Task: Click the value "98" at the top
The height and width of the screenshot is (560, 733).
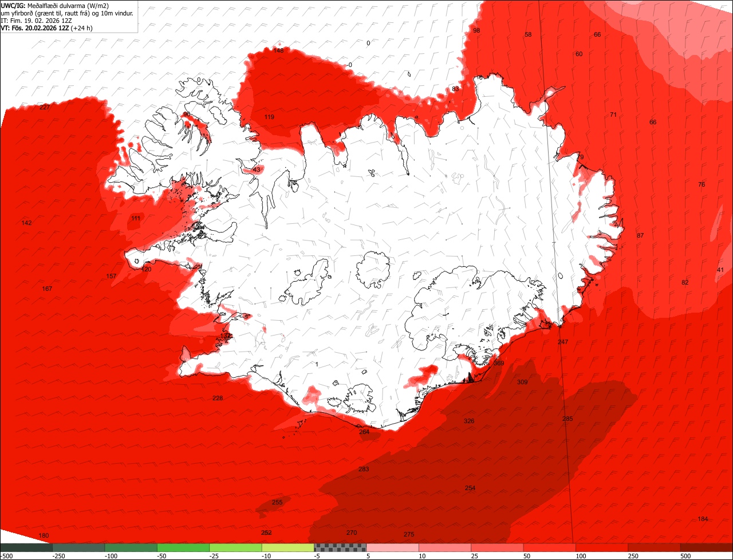Action: pyautogui.click(x=476, y=30)
